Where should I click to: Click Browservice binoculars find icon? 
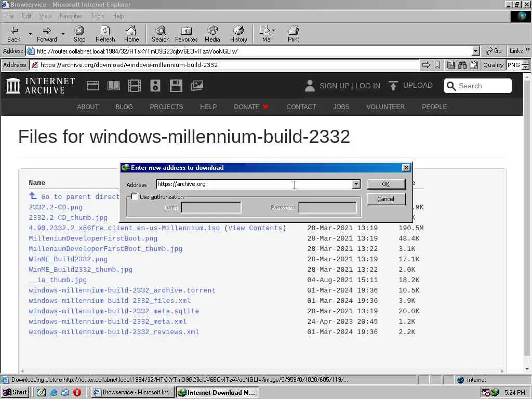pyautogui.click(x=462, y=65)
